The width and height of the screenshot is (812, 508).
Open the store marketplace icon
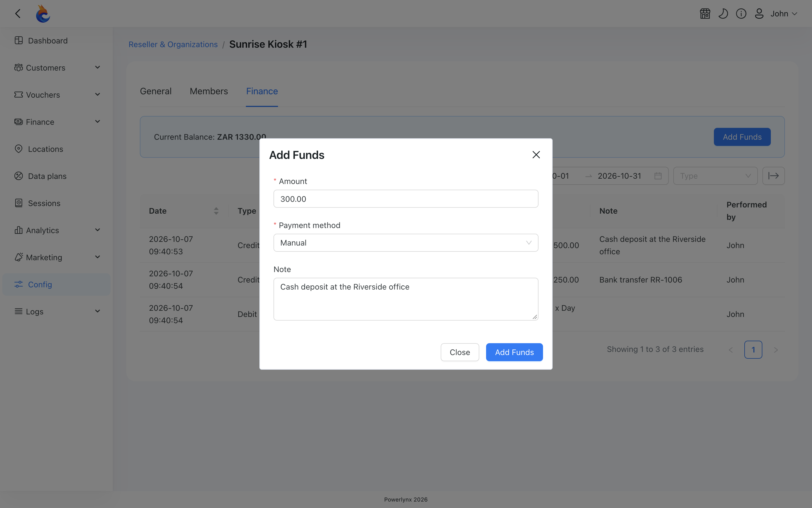[x=705, y=14]
